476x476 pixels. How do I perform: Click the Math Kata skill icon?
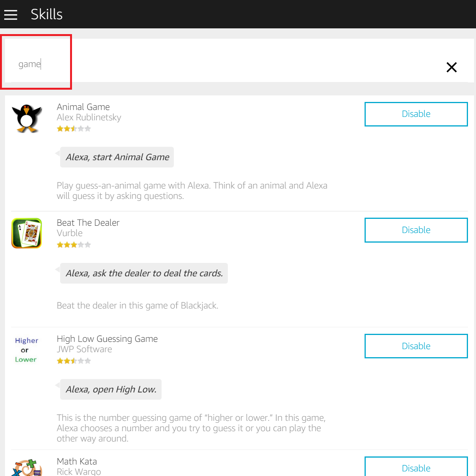point(27,468)
